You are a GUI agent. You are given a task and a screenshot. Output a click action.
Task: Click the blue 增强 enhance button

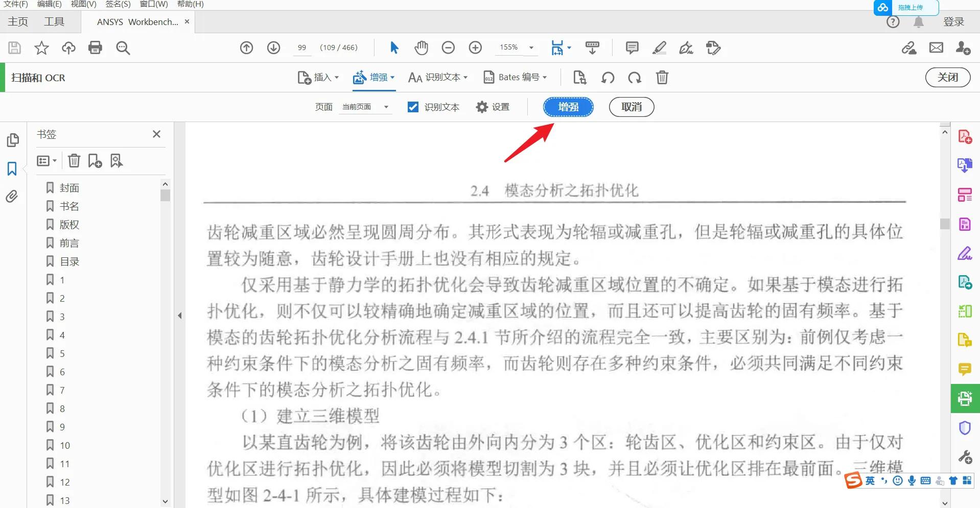(x=568, y=107)
